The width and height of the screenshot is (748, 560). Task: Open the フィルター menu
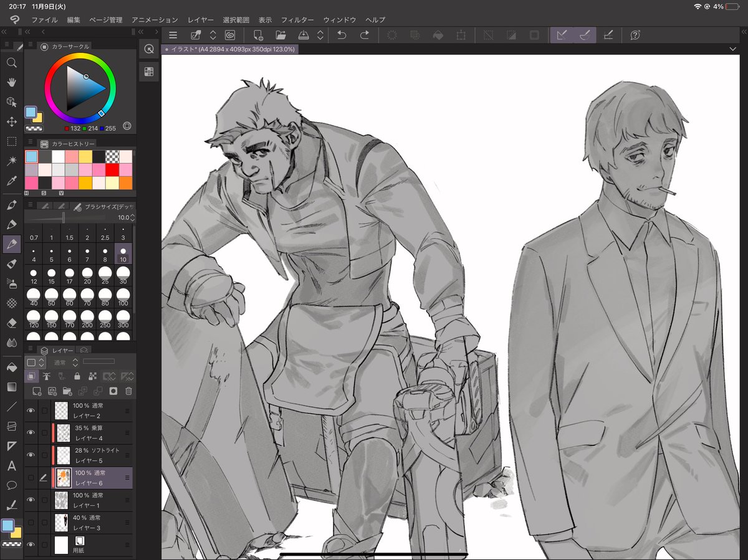297,20
